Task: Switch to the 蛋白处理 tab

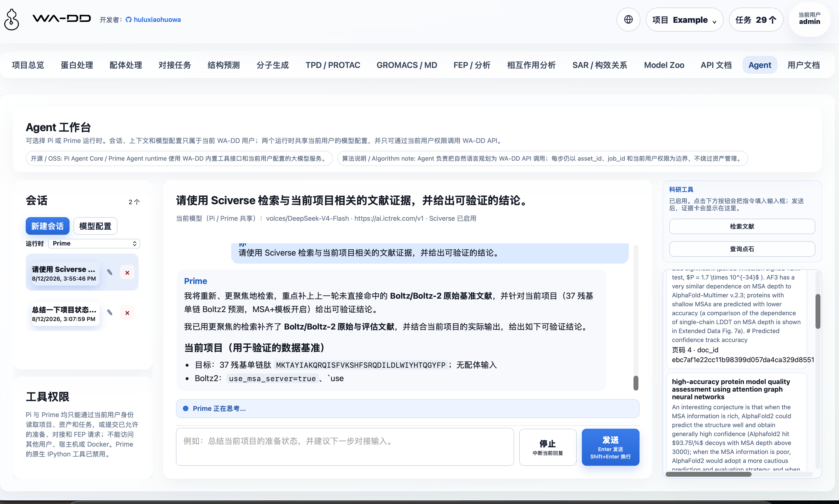Action: pos(77,65)
